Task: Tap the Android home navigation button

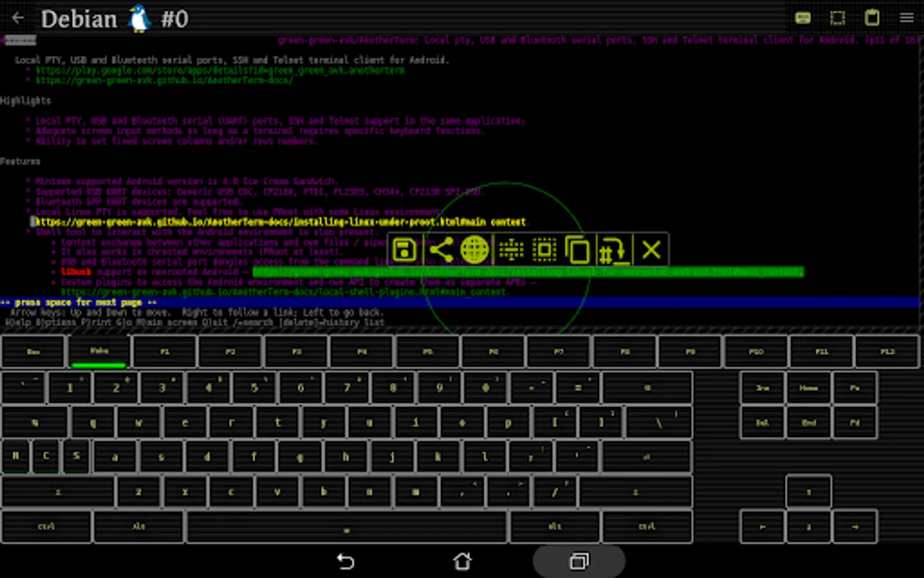Action: point(462,562)
